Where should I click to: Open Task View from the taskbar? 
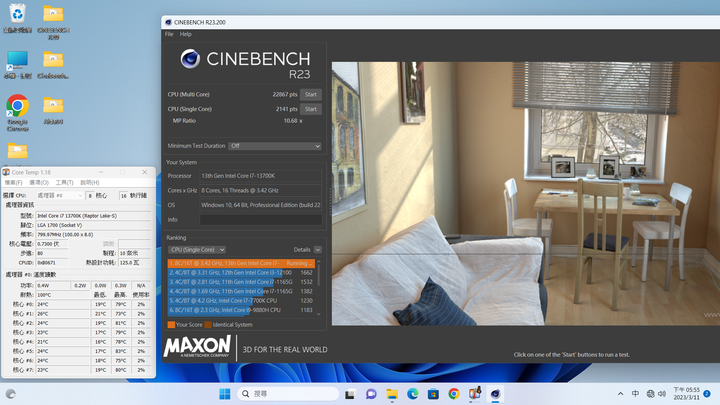click(350, 394)
